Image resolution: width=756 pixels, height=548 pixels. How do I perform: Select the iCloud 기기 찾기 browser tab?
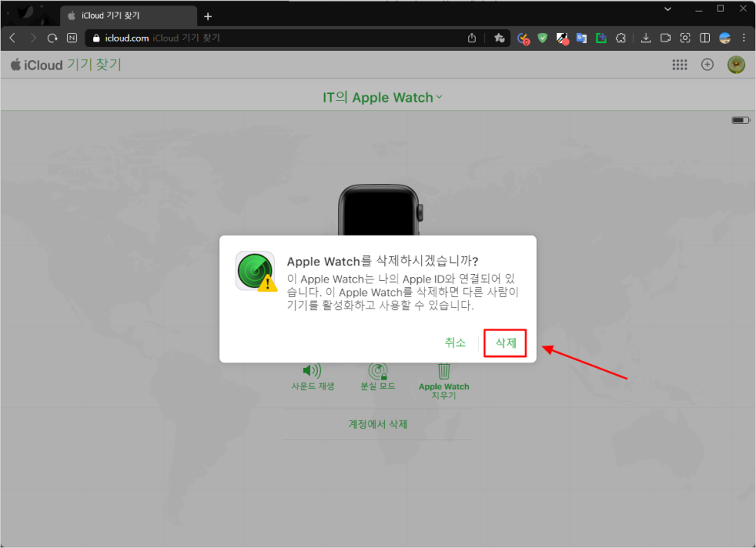tap(128, 16)
